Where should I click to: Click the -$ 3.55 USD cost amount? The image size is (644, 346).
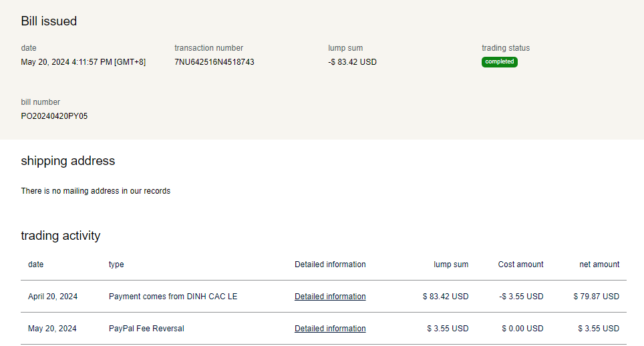click(521, 297)
